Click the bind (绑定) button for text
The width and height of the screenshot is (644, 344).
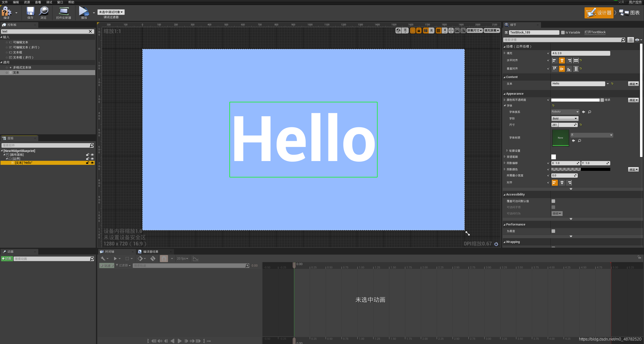point(633,84)
